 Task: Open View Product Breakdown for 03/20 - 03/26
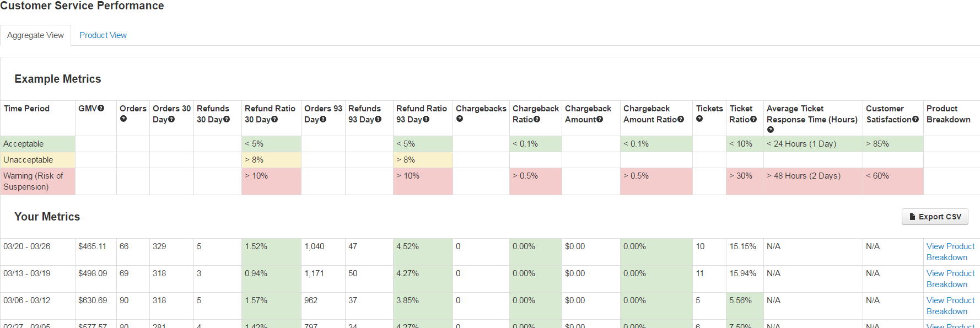[950, 252]
